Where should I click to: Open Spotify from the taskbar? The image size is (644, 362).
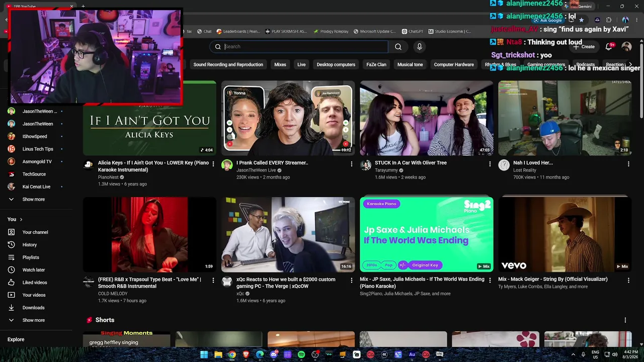301,354
